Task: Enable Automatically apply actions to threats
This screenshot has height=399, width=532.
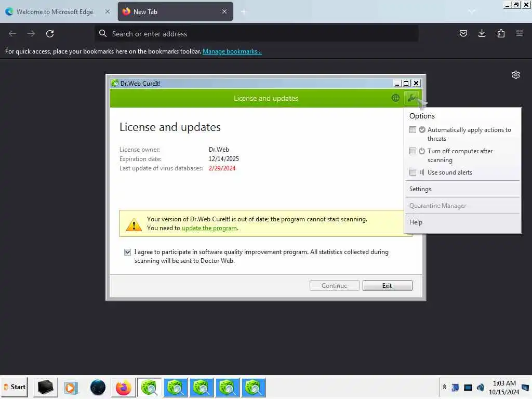Action: [413, 129]
